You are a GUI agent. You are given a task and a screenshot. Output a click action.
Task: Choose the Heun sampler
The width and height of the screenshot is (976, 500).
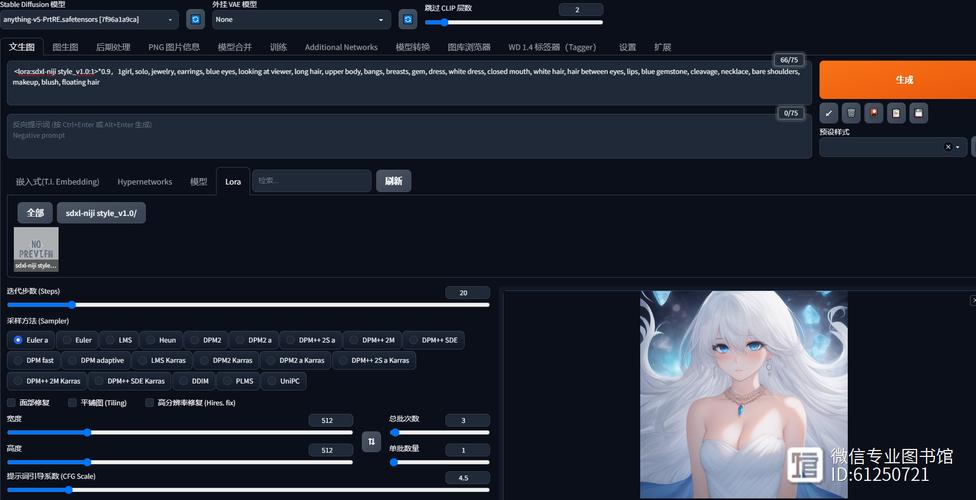(x=161, y=340)
